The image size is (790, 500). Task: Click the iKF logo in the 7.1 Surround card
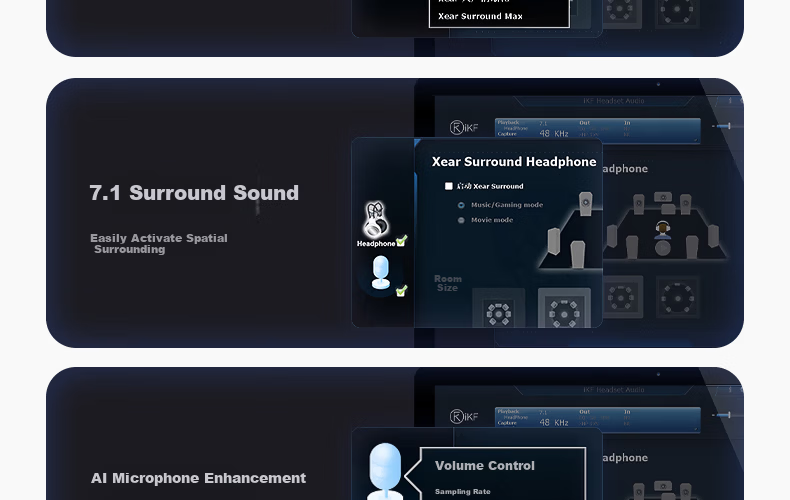464,128
